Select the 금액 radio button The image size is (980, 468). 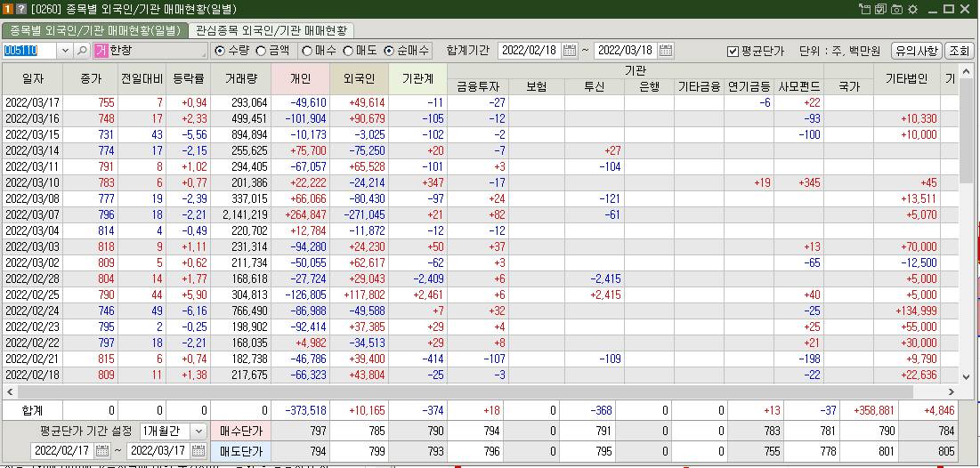pyautogui.click(x=262, y=51)
